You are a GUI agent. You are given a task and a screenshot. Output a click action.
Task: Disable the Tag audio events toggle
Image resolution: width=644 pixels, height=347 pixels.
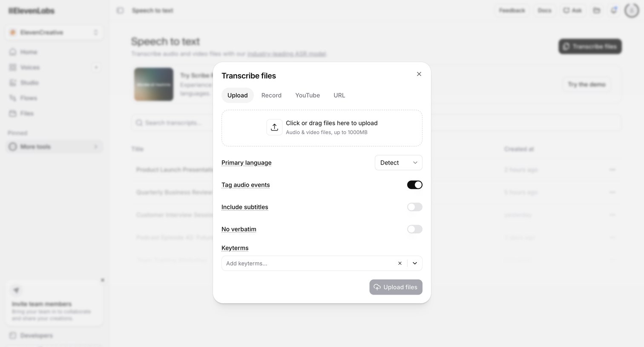(415, 185)
